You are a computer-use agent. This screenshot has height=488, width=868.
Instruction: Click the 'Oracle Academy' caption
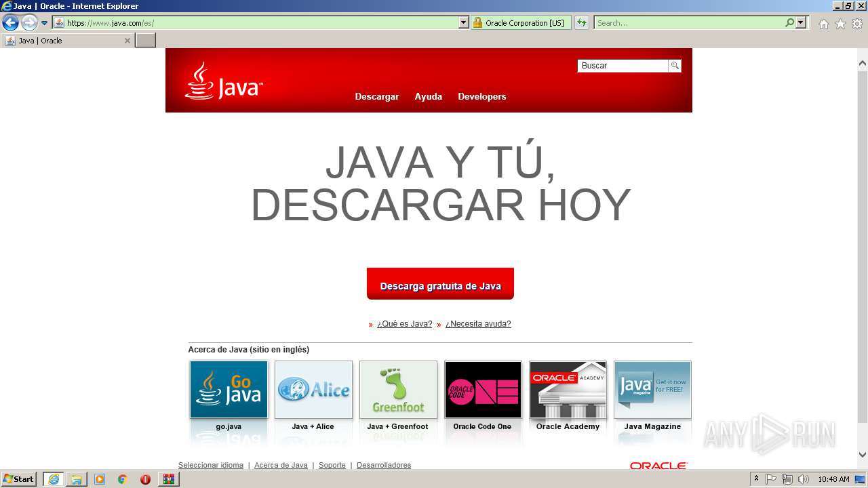tap(568, 426)
